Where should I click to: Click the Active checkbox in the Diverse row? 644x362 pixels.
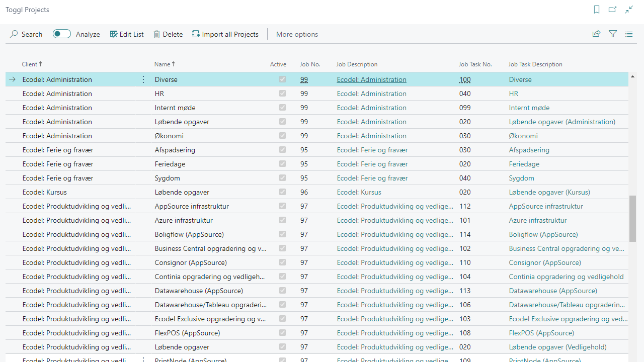coord(282,79)
